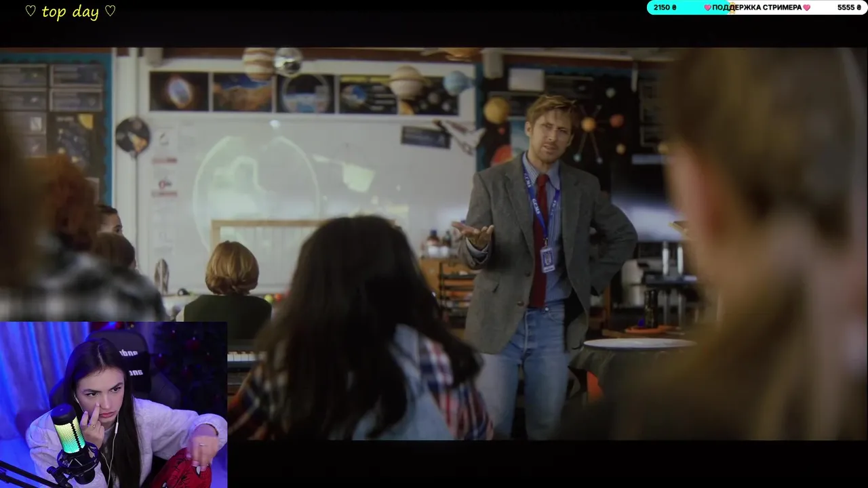Click the 'top day' overlay title

pos(71,12)
